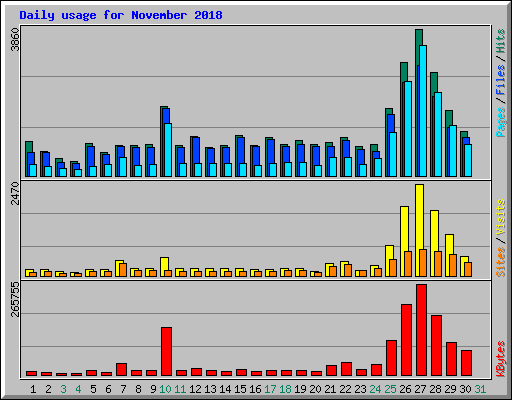Click day label 12 on the axis

[x=195, y=389]
